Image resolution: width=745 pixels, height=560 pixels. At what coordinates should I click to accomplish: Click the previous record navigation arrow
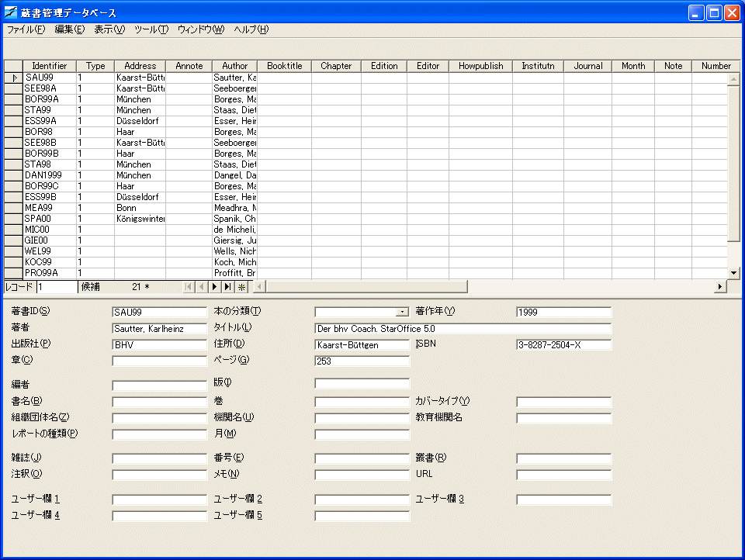click(x=202, y=287)
